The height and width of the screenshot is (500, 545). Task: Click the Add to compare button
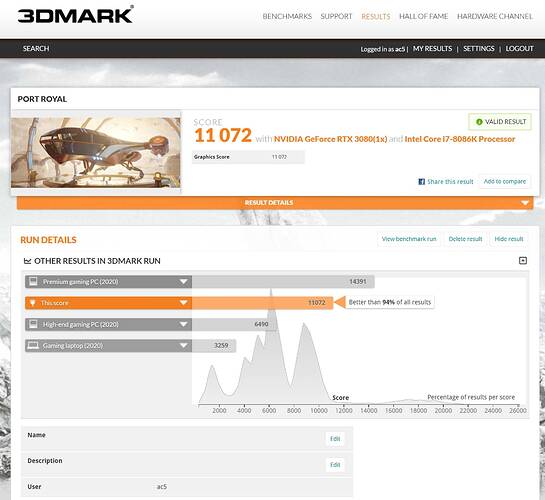(505, 181)
